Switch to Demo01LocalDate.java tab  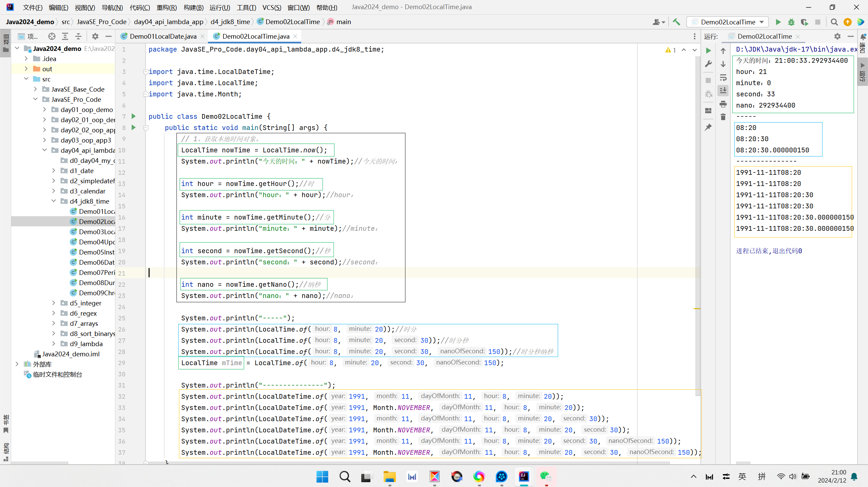pos(163,36)
